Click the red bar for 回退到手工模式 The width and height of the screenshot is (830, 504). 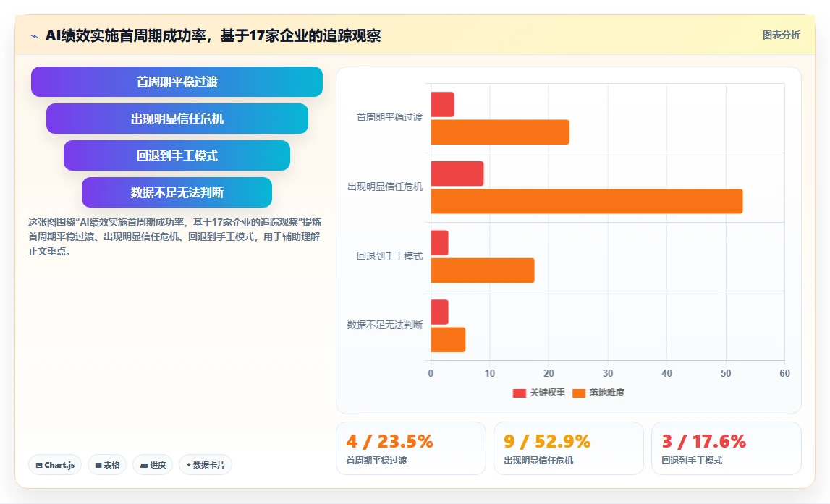pyautogui.click(x=439, y=243)
